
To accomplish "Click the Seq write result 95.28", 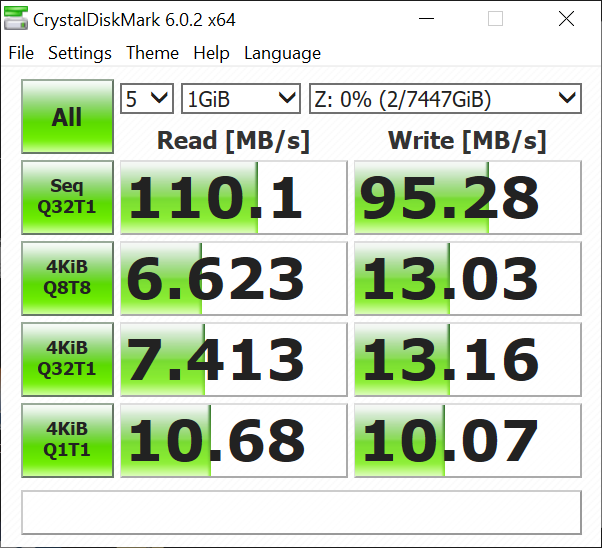I will coord(468,197).
